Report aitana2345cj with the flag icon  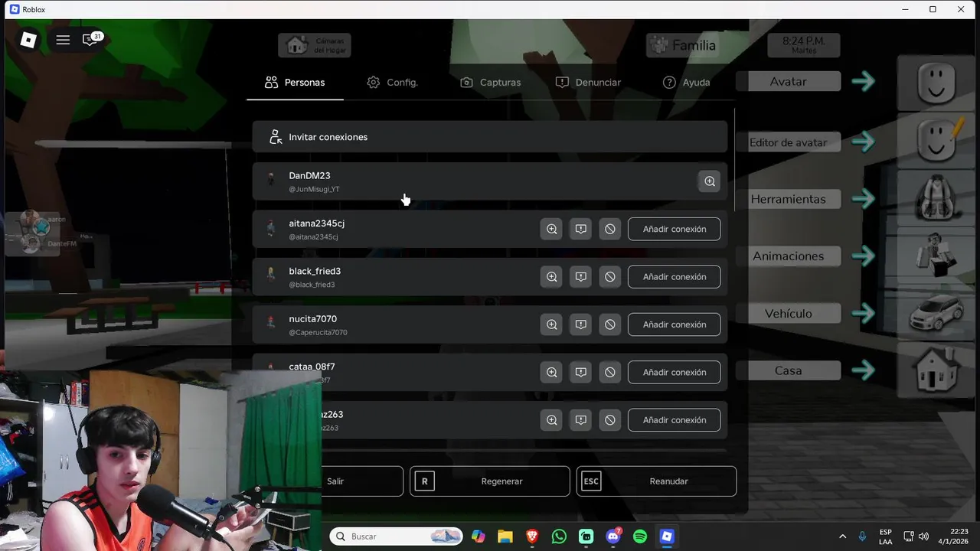[x=580, y=229]
